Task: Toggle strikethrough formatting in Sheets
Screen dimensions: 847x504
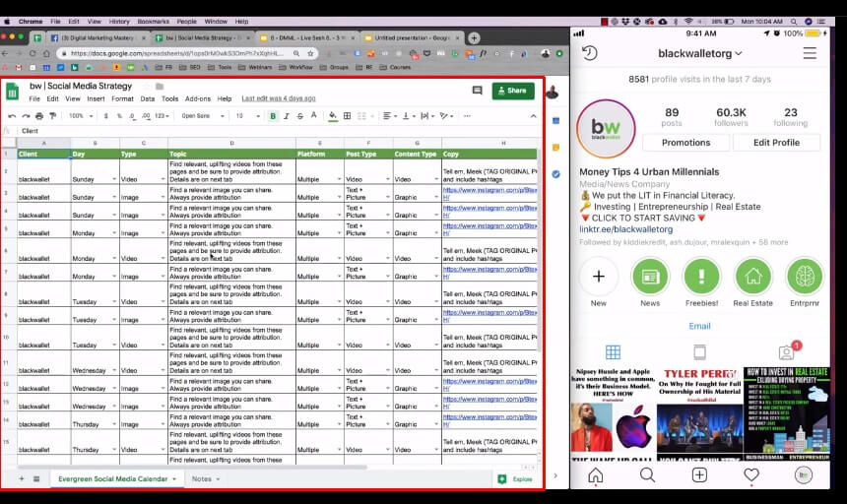Action: point(299,116)
